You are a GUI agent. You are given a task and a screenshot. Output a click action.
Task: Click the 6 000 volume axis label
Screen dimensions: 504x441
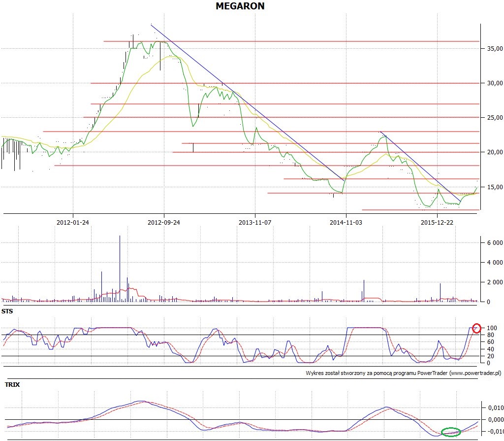click(495, 243)
